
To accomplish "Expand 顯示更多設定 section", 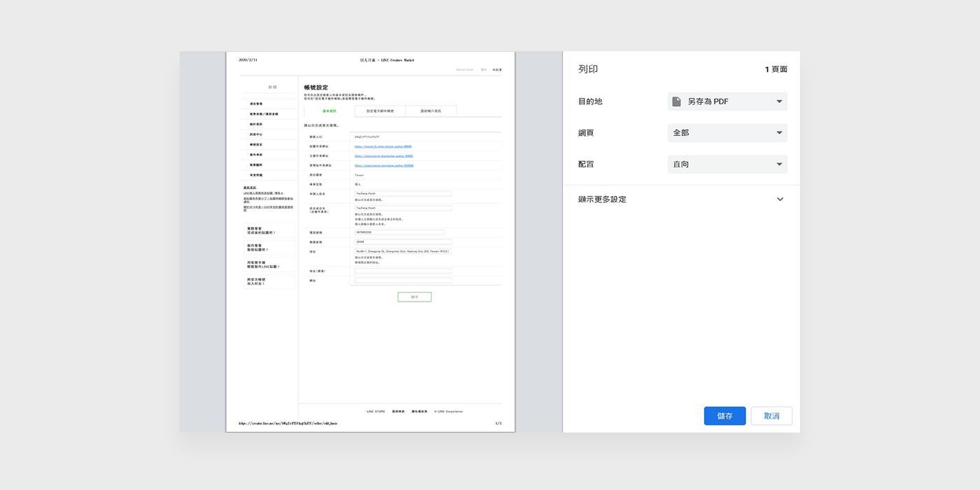I will coord(681,199).
